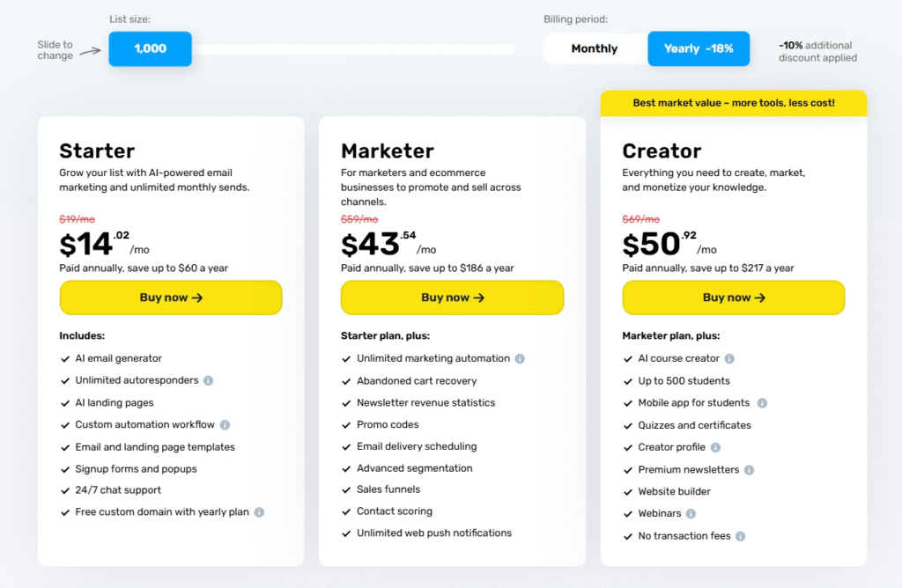
Task: Click info icon beside Unlimited autoresponders
Action: pos(208,381)
